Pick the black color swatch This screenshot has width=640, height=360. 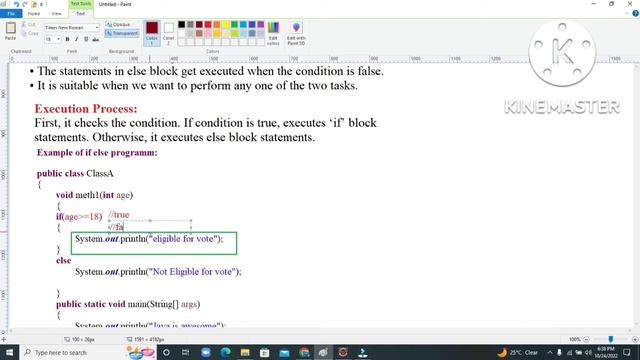tap(182, 25)
